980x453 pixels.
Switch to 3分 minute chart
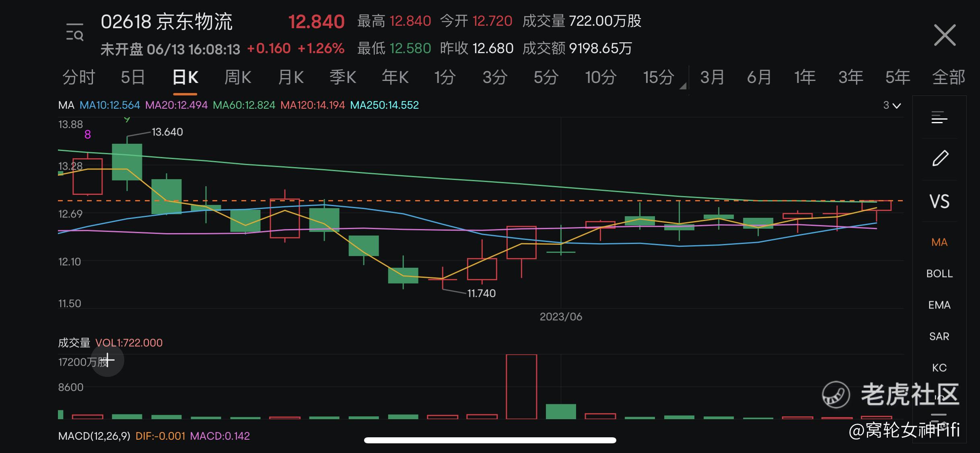(x=495, y=77)
